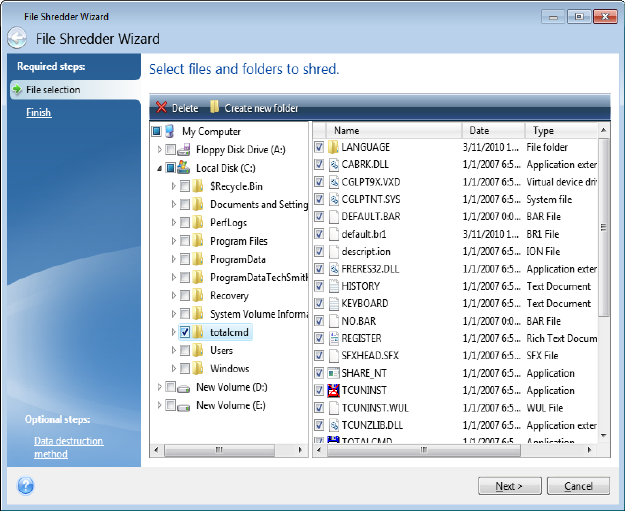Click the Local Disk (C:) drive icon
Screen dimensions: 625x511
183,167
